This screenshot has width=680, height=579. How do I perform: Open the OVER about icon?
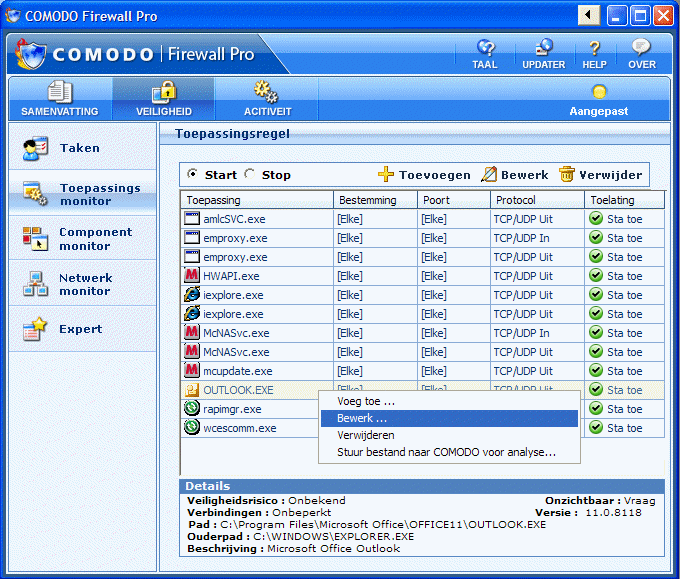(642, 54)
